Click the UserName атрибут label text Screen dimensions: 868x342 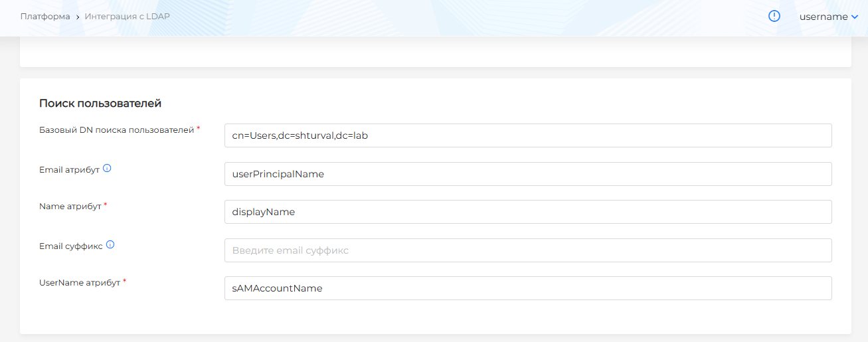pyautogui.click(x=79, y=283)
